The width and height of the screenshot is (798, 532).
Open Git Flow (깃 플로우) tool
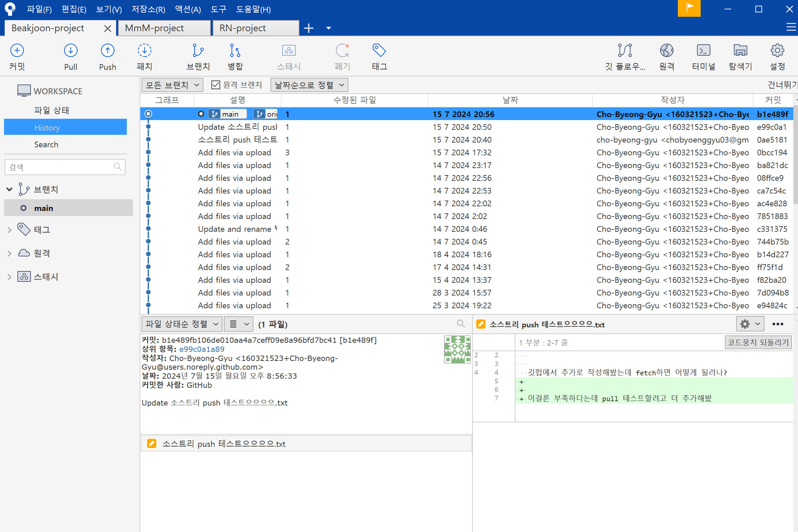point(625,57)
